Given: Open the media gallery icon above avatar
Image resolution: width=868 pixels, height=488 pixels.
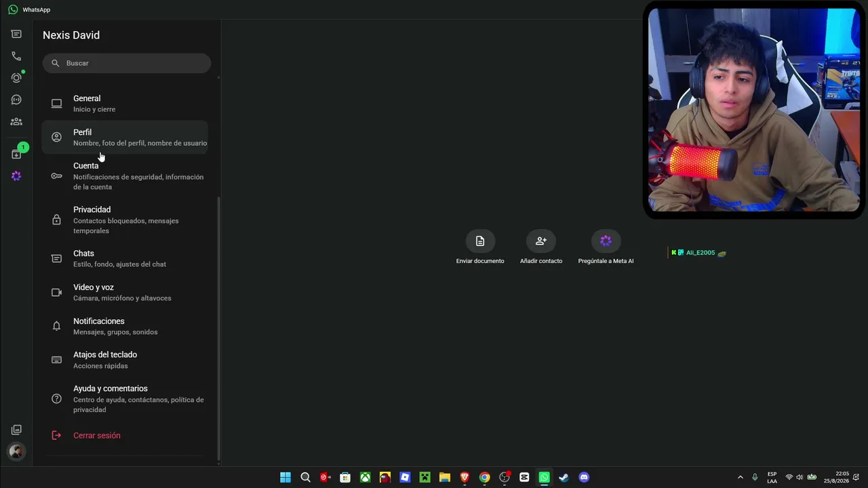Looking at the screenshot, I should pos(16,430).
